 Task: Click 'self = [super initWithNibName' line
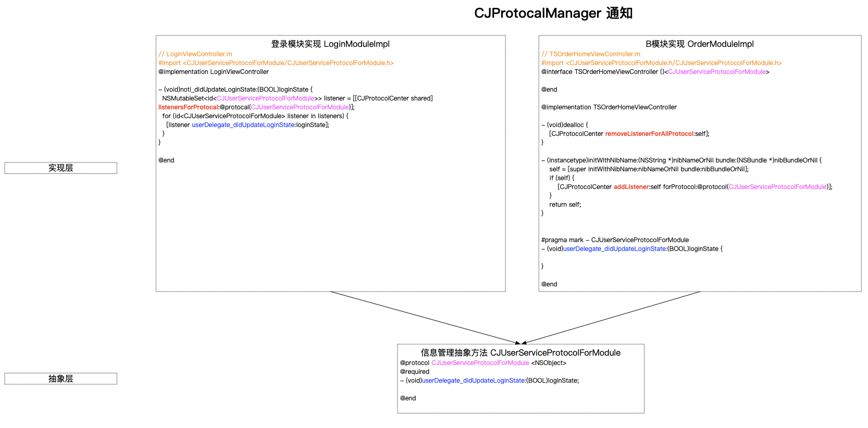[649, 169]
